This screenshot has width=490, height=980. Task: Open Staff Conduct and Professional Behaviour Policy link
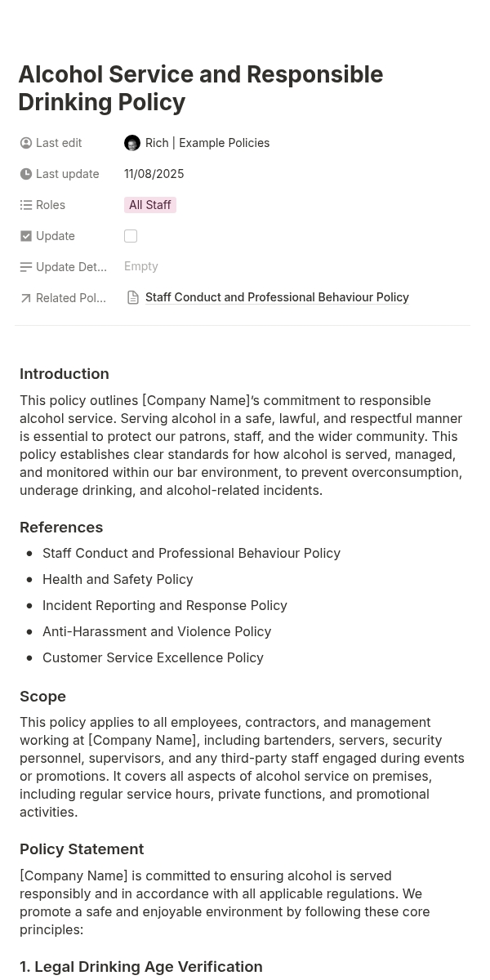(277, 297)
